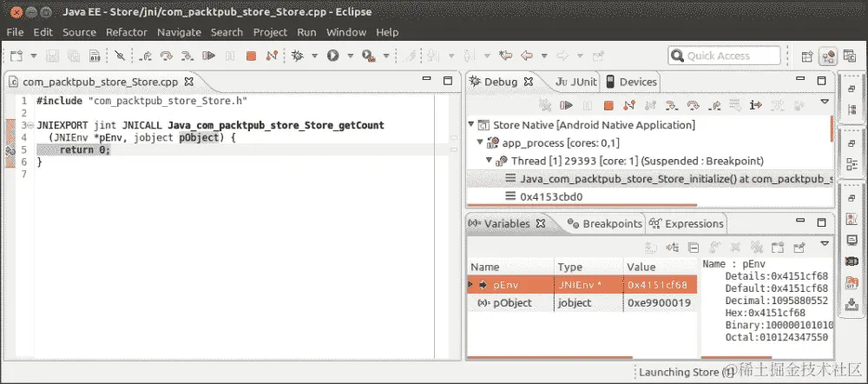Click the Restore icon atop the right trim stack
Viewport: 868px width, 384px height.
click(852, 89)
